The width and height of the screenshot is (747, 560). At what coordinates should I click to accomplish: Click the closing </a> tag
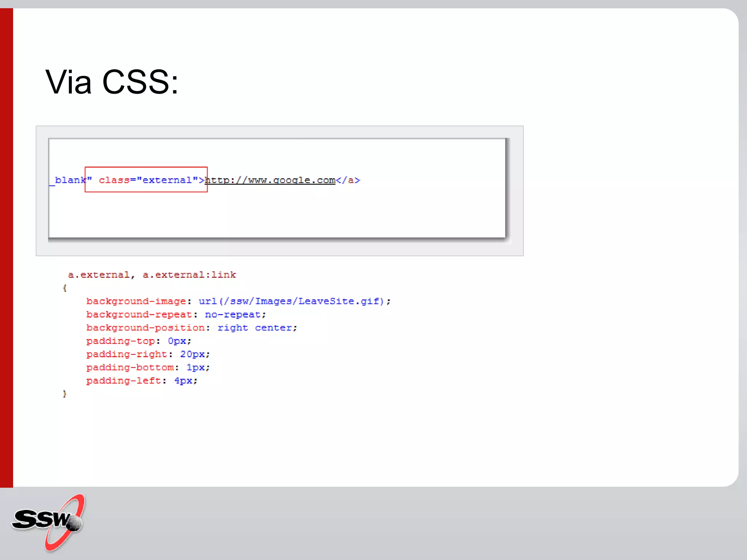(x=348, y=180)
